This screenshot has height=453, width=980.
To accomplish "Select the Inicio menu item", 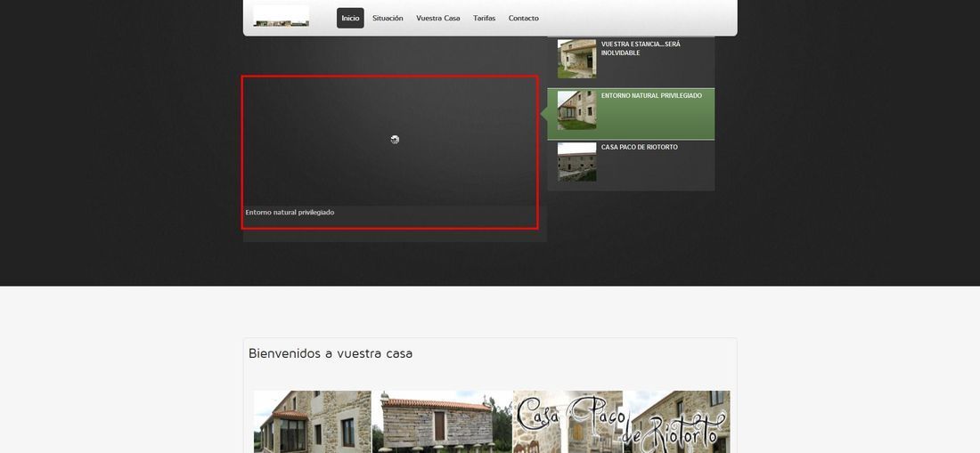I will [350, 18].
